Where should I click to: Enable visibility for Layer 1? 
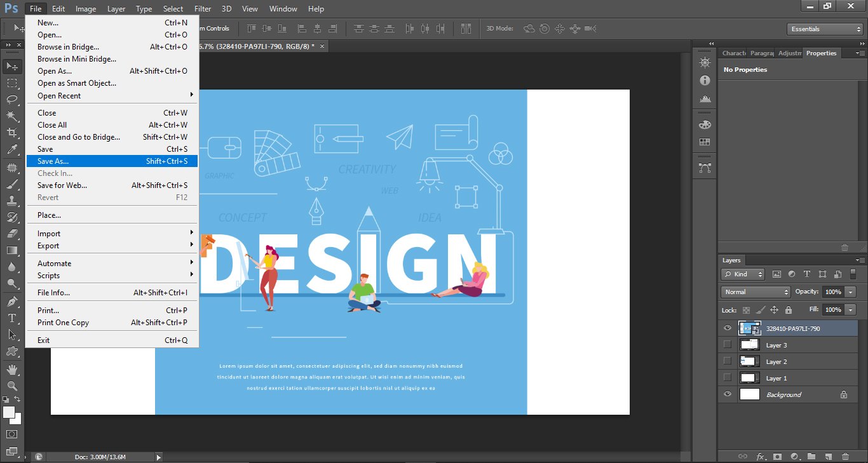pyautogui.click(x=727, y=377)
